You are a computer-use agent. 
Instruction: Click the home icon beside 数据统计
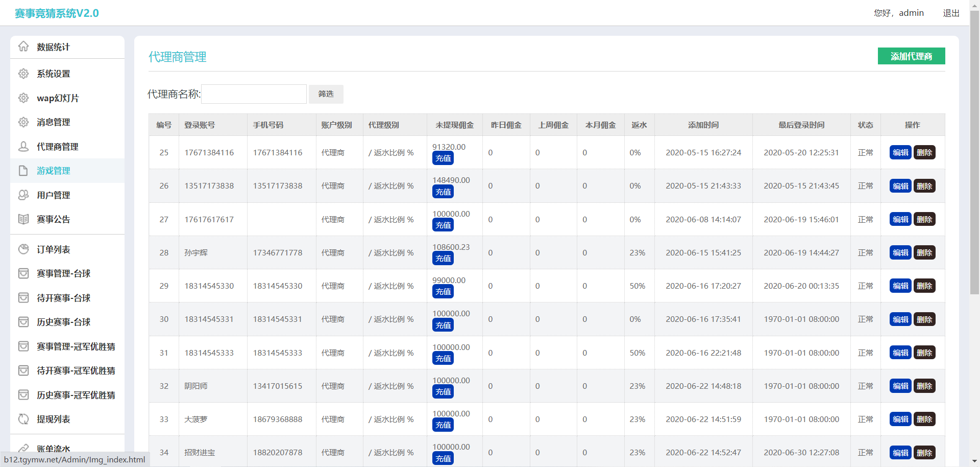(x=23, y=46)
